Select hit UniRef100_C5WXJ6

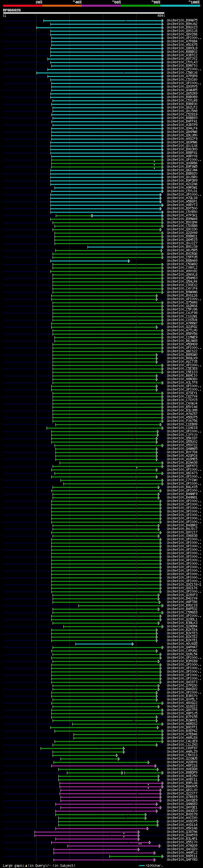[182, 73]
